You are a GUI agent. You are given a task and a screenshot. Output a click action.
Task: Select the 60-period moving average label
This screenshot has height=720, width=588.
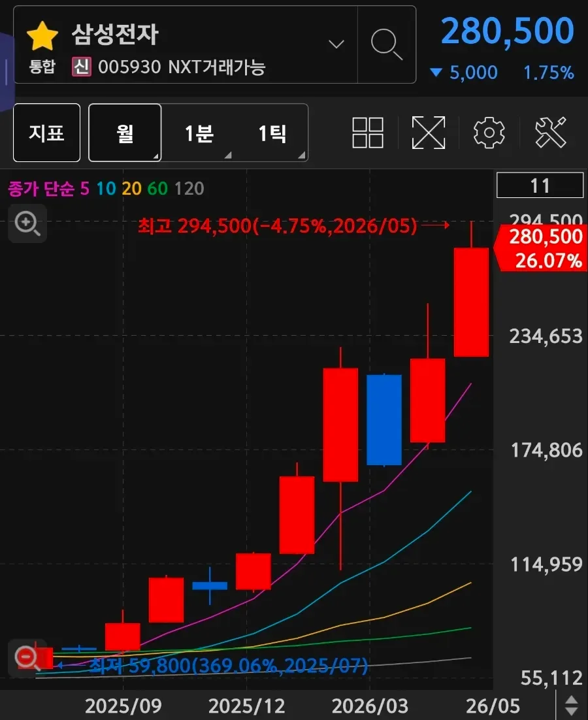157,189
